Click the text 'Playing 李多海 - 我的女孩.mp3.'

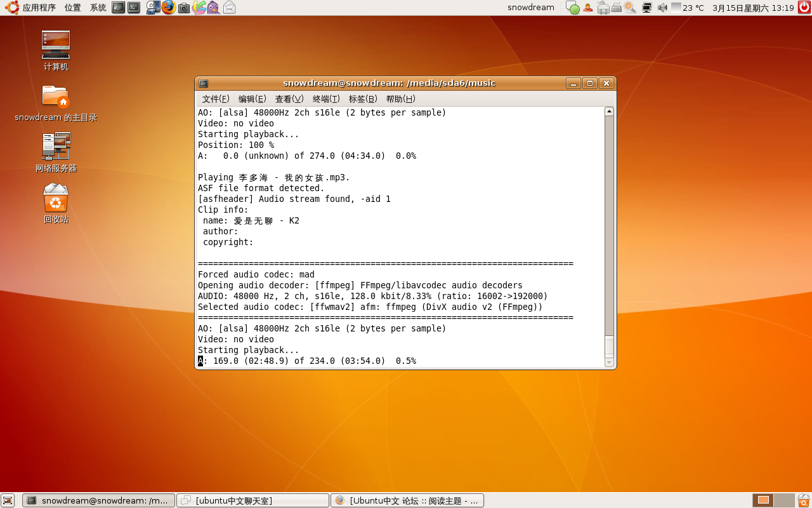pyautogui.click(x=274, y=177)
